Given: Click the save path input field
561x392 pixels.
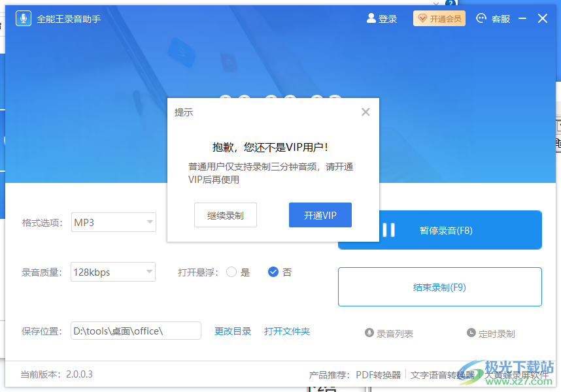Looking at the screenshot, I should coord(135,331).
